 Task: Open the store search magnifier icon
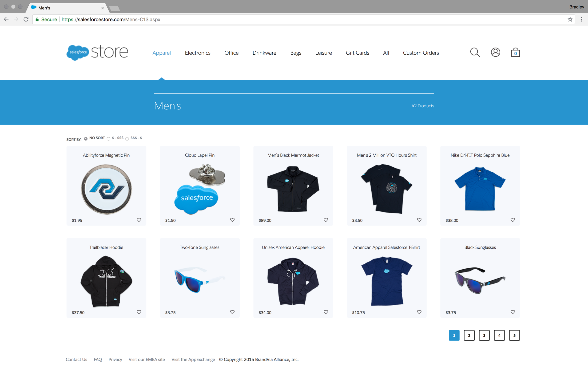[x=475, y=52]
